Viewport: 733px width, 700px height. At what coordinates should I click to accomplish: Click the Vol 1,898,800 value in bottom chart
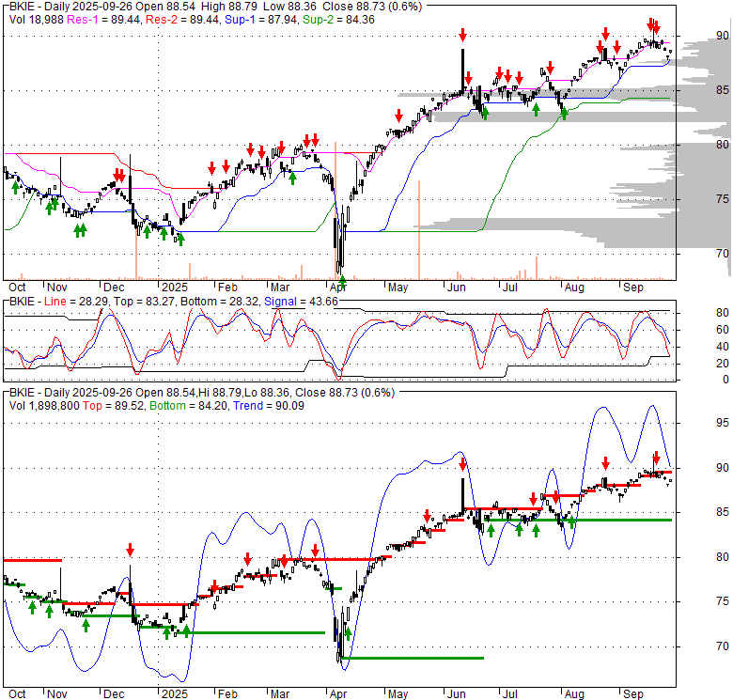click(x=44, y=406)
